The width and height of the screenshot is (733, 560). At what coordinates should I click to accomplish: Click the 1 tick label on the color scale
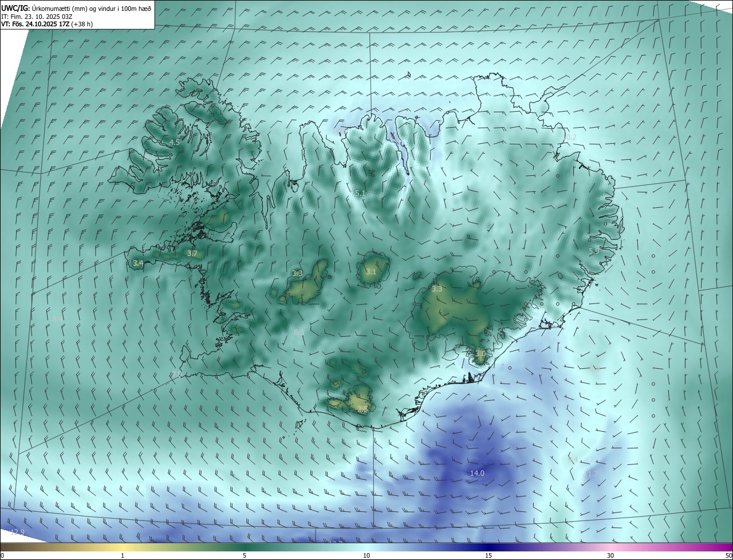(123, 555)
